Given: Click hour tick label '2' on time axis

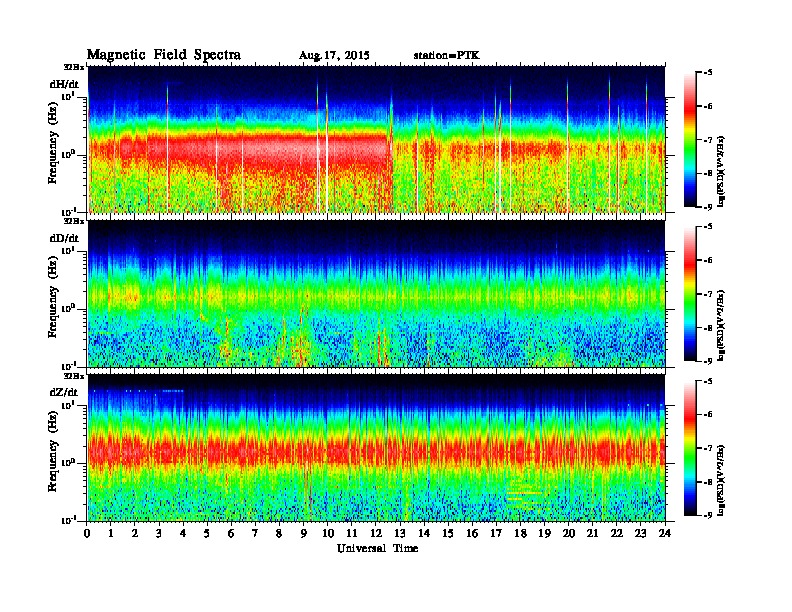Looking at the screenshot, I should tap(135, 534).
